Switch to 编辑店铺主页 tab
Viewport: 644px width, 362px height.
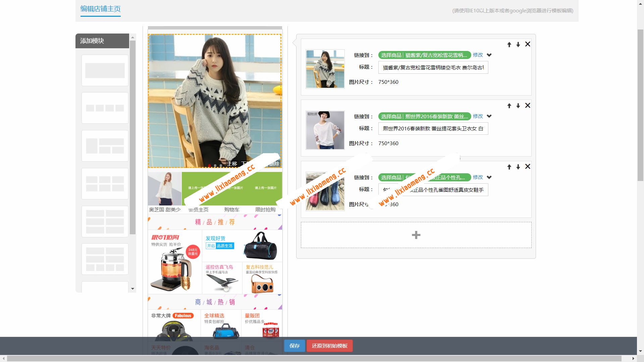[100, 9]
